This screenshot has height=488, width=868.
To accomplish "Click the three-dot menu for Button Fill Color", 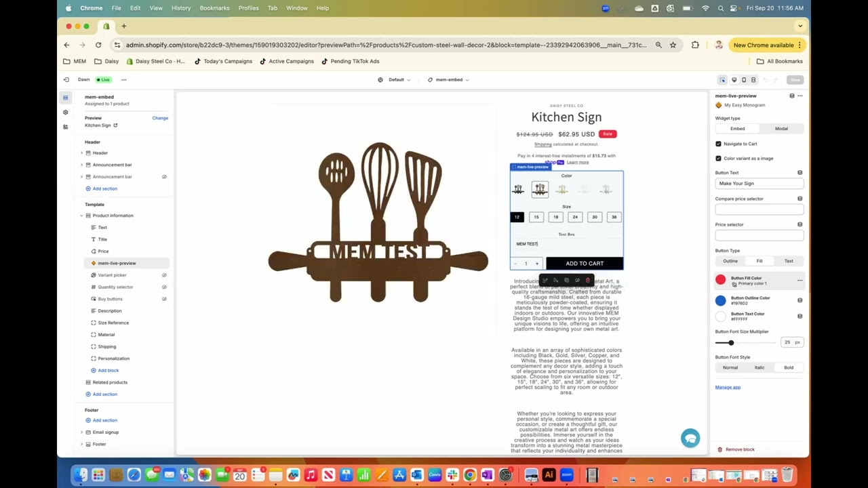I will point(800,280).
